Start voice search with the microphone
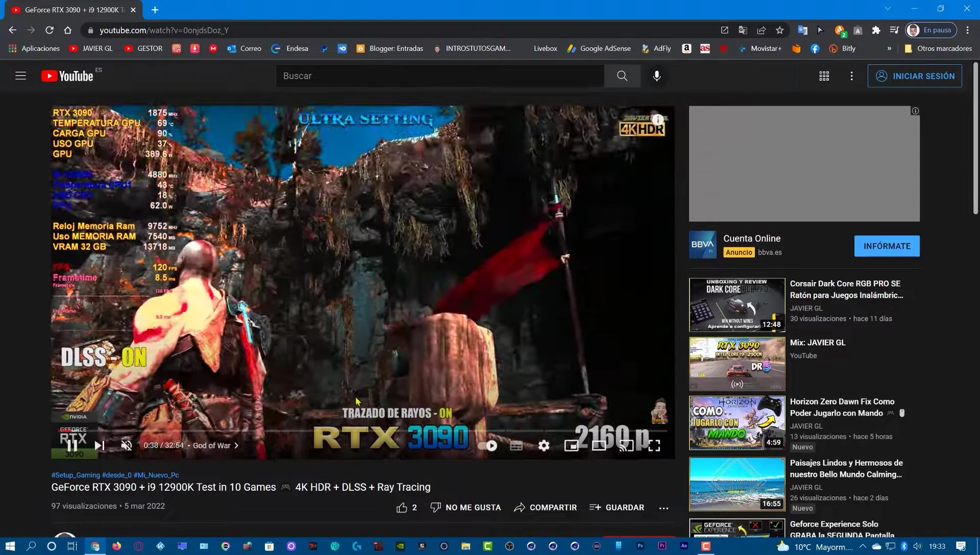 (657, 76)
